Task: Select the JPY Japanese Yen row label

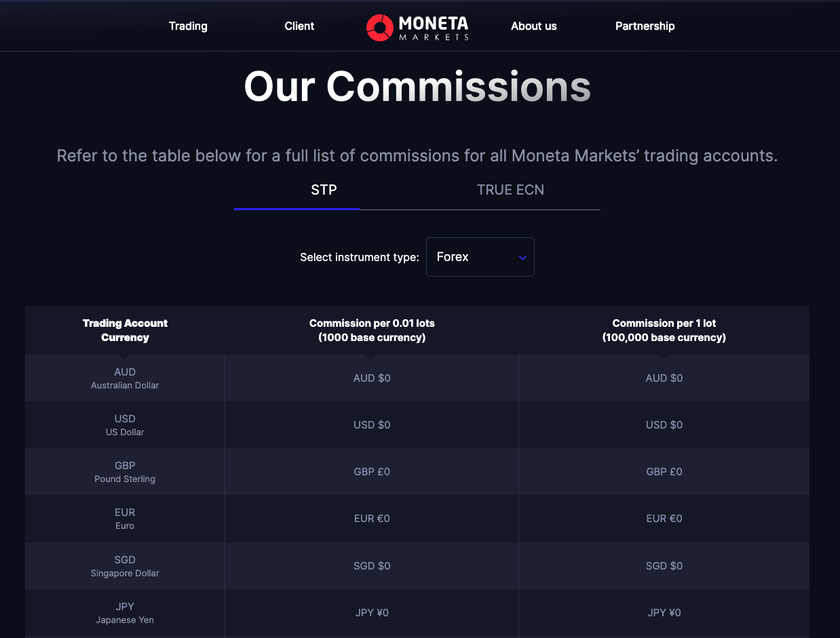Action: (125, 613)
